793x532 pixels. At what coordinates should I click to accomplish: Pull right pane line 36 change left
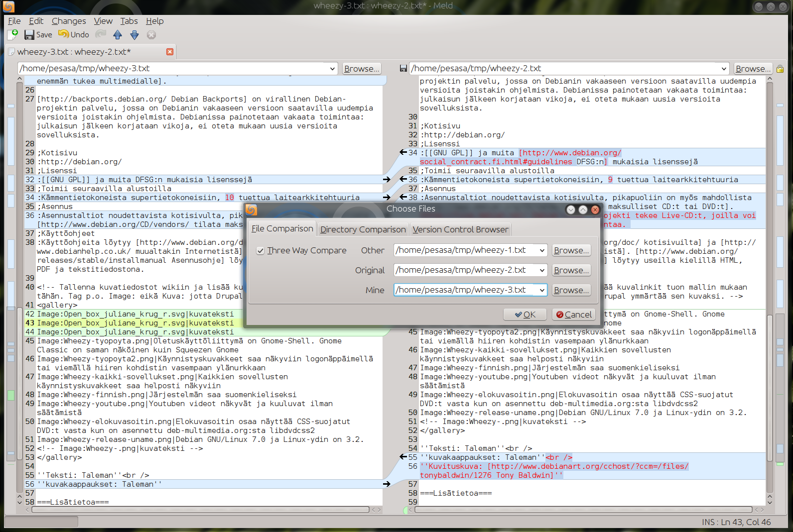[x=403, y=179]
